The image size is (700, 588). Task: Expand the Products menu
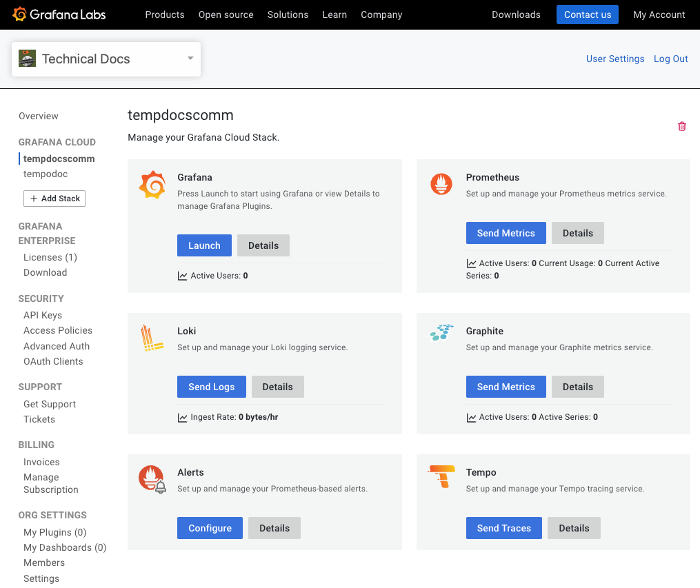[164, 14]
